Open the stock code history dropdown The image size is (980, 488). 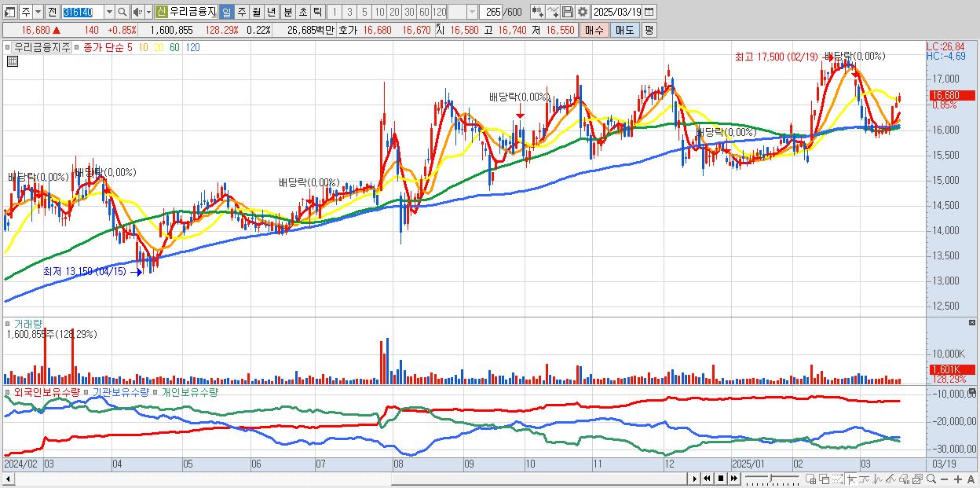pyautogui.click(x=108, y=12)
